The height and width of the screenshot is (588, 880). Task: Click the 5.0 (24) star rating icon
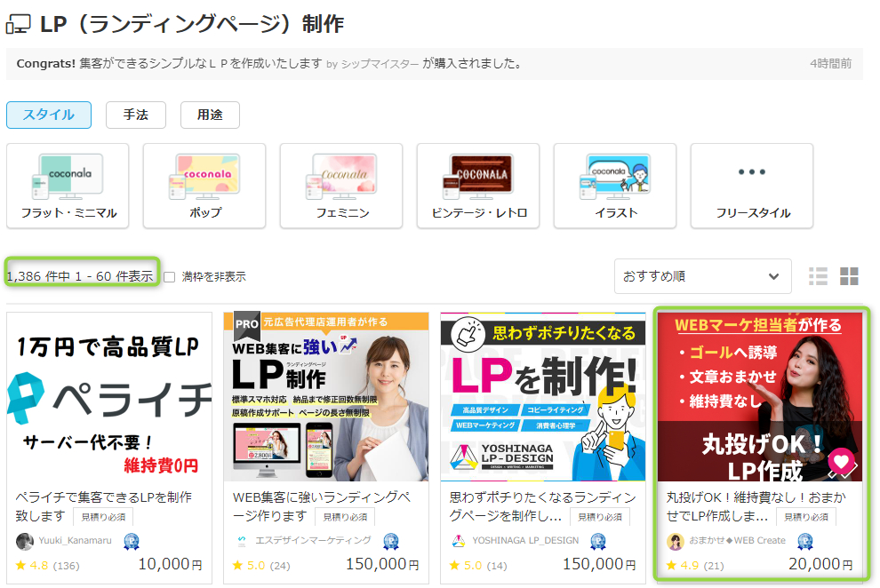(237, 566)
